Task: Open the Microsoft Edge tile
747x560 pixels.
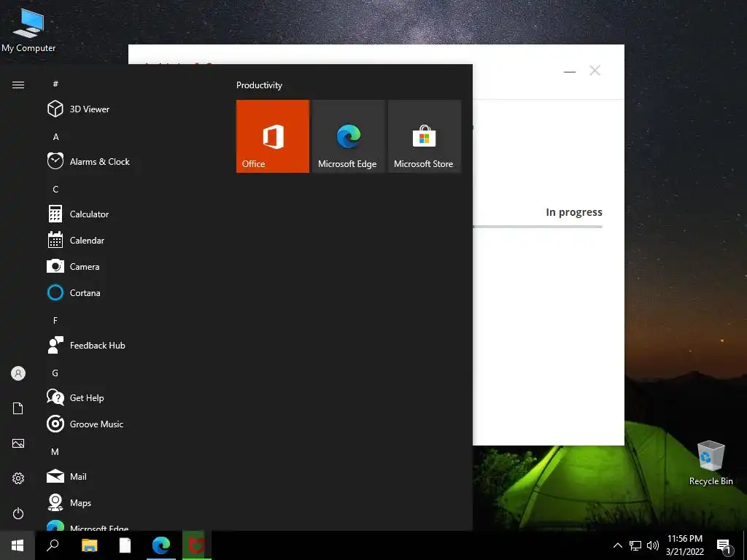Action: pyautogui.click(x=349, y=136)
